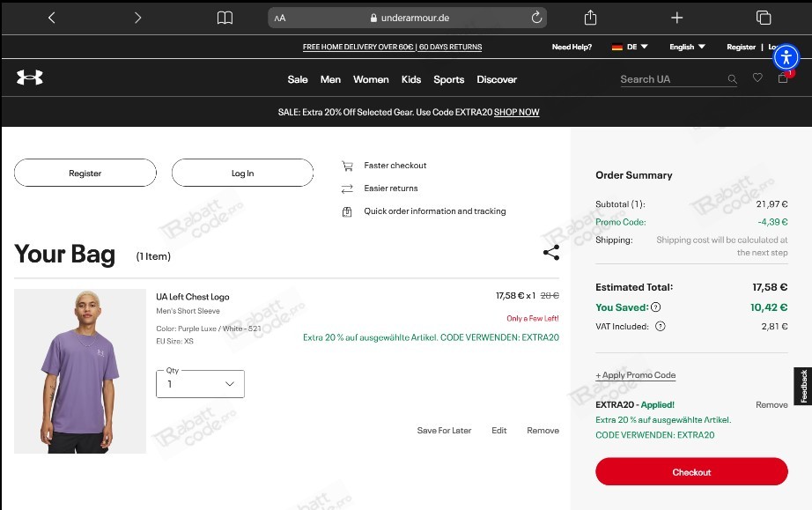Click the 'Estimated Total:' label

[x=634, y=287]
